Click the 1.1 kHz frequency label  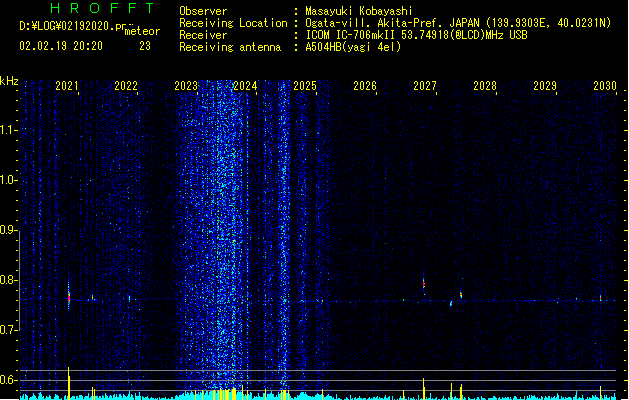pos(8,130)
